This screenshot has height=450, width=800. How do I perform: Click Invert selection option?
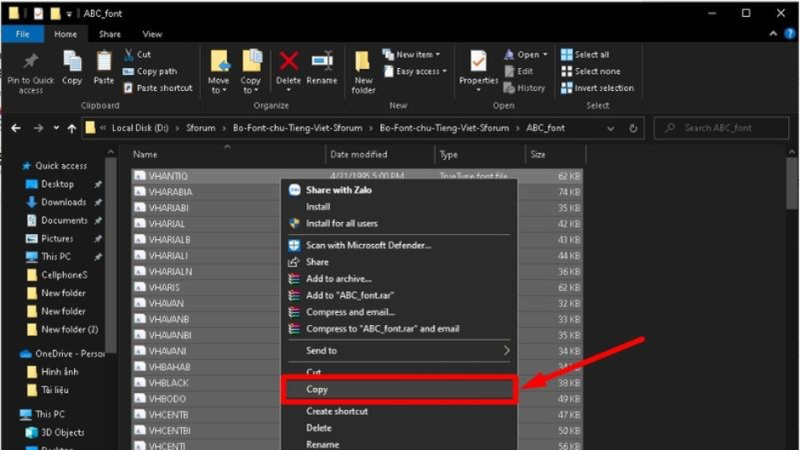click(x=603, y=88)
